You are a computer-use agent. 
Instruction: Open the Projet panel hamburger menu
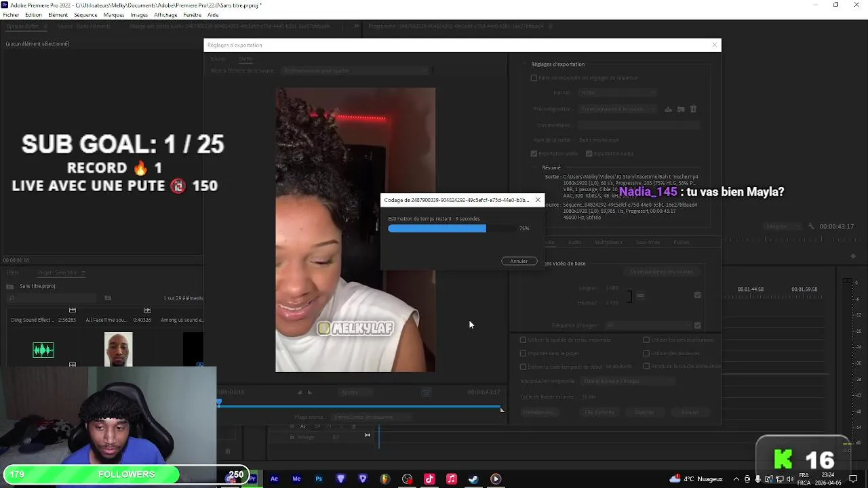83,272
